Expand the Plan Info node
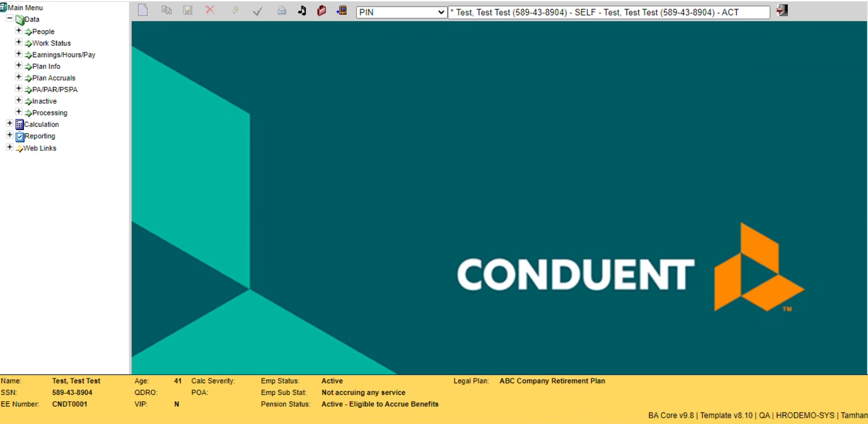868x424 pixels. [19, 66]
